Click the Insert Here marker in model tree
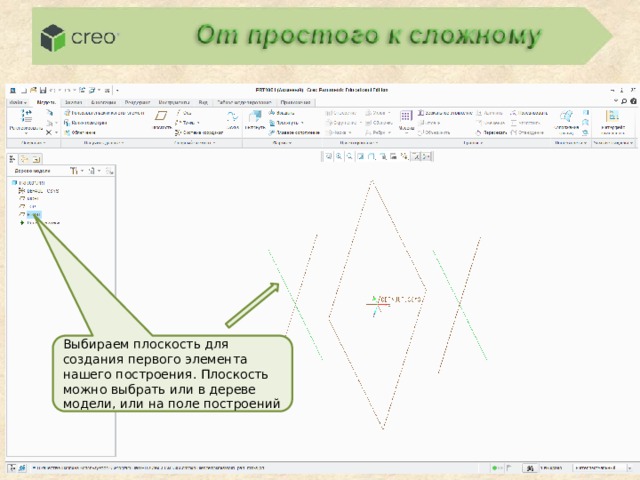 [x=40, y=223]
